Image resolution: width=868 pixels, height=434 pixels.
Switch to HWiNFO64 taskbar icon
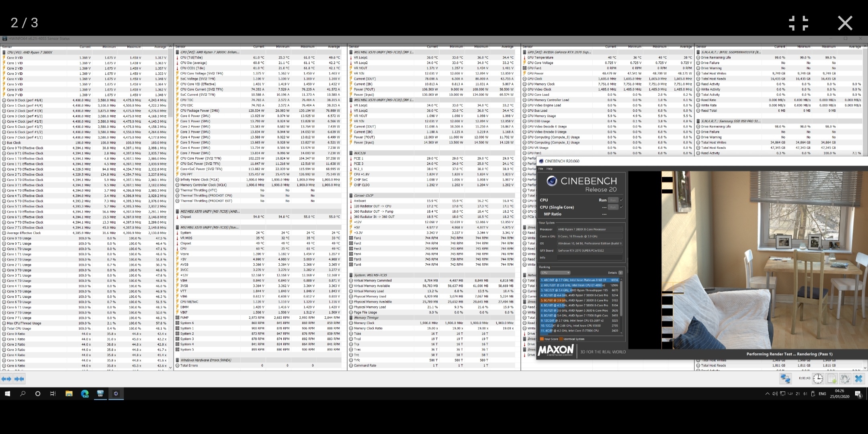[100, 394]
